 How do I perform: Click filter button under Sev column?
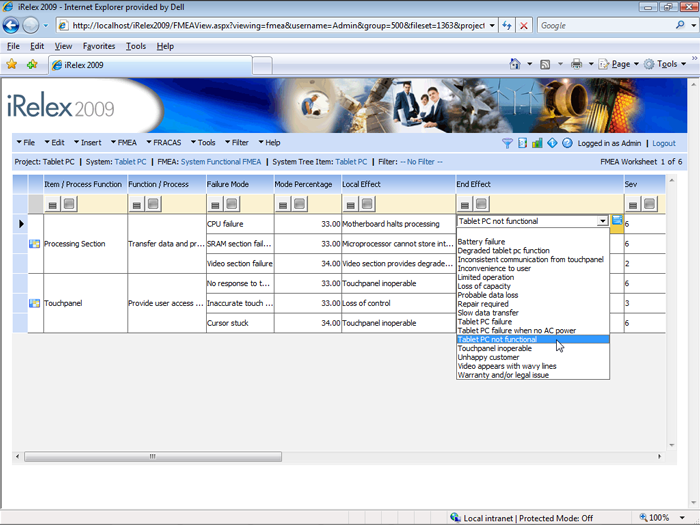pos(633,204)
